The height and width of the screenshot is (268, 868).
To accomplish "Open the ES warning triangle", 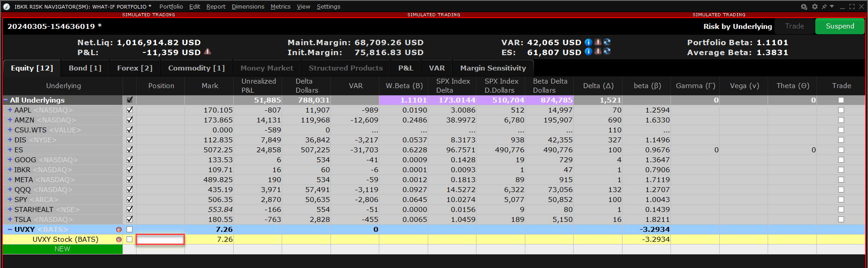I will click(x=598, y=52).
